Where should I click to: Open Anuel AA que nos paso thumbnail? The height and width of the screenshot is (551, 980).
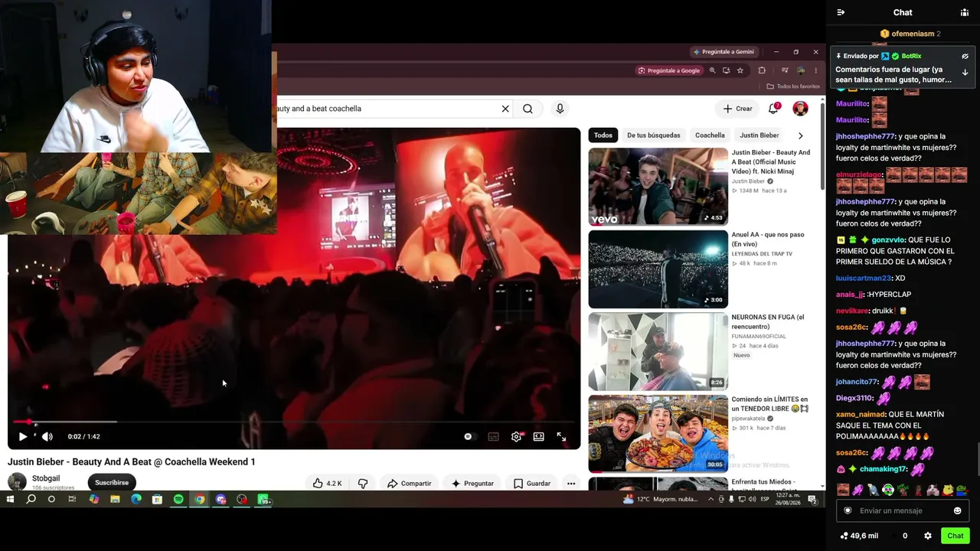(x=658, y=269)
